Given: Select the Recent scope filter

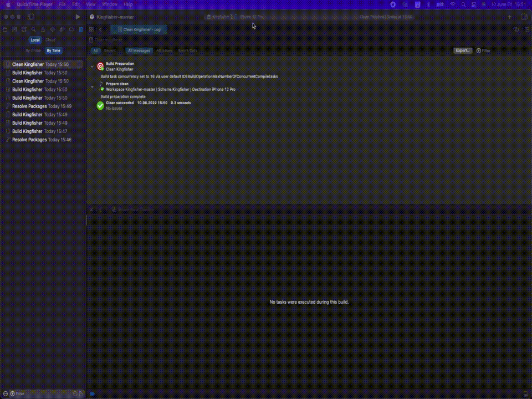Looking at the screenshot, I should click(110, 50).
